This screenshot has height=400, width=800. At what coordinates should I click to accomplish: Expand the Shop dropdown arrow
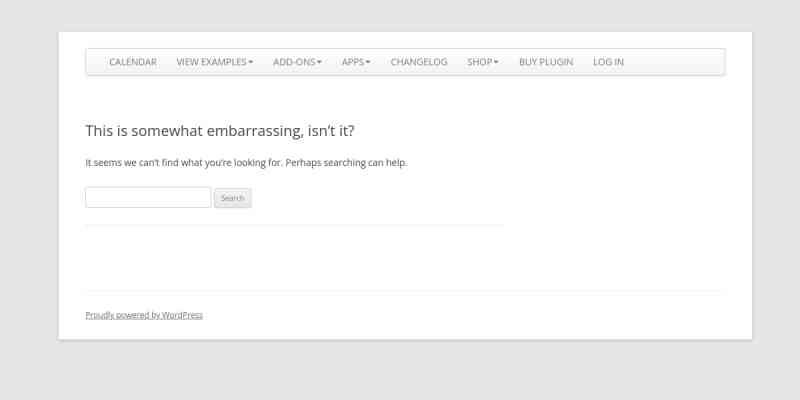point(496,63)
